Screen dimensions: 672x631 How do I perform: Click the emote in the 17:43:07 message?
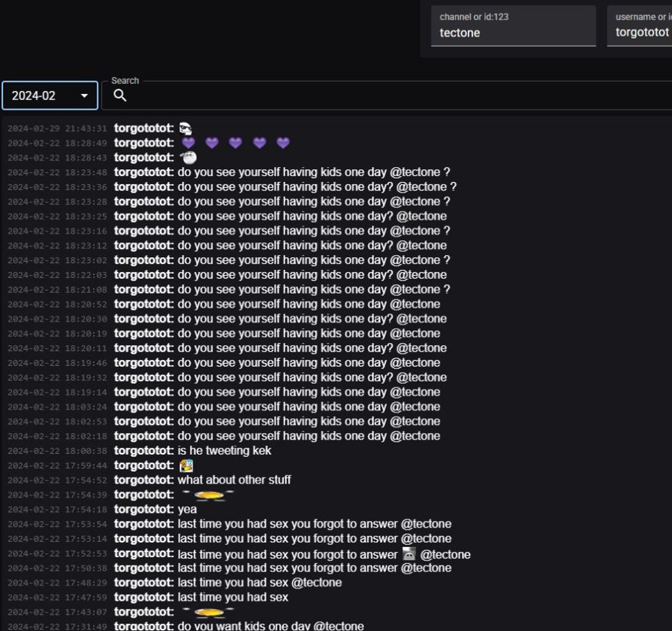208,612
